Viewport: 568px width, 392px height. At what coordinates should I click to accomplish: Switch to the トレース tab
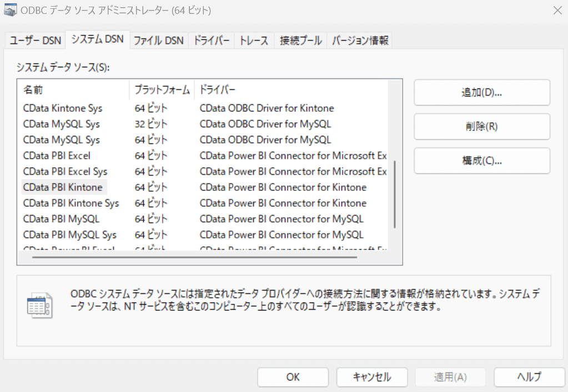click(254, 40)
